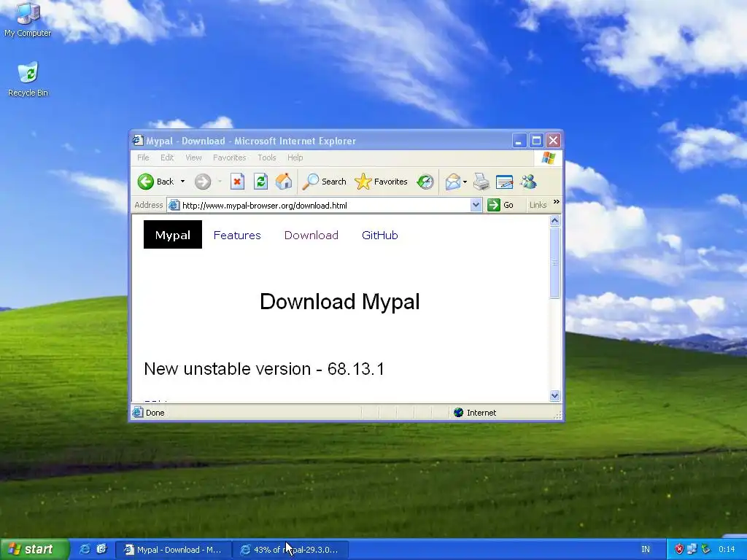Click the page icon in address bar
The image size is (747, 560).
(x=174, y=205)
